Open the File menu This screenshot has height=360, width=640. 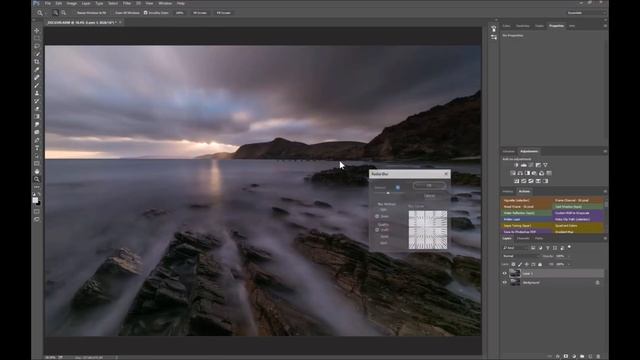pos(48,3)
